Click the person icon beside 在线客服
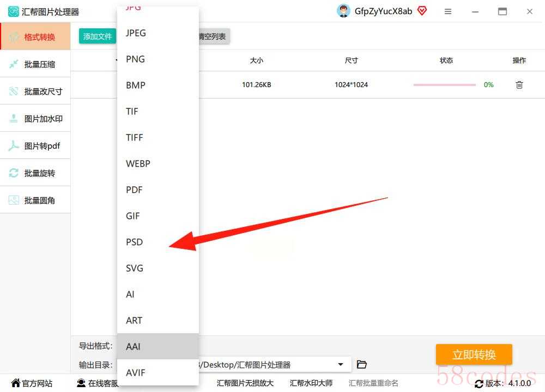545x392 pixels. point(81,383)
